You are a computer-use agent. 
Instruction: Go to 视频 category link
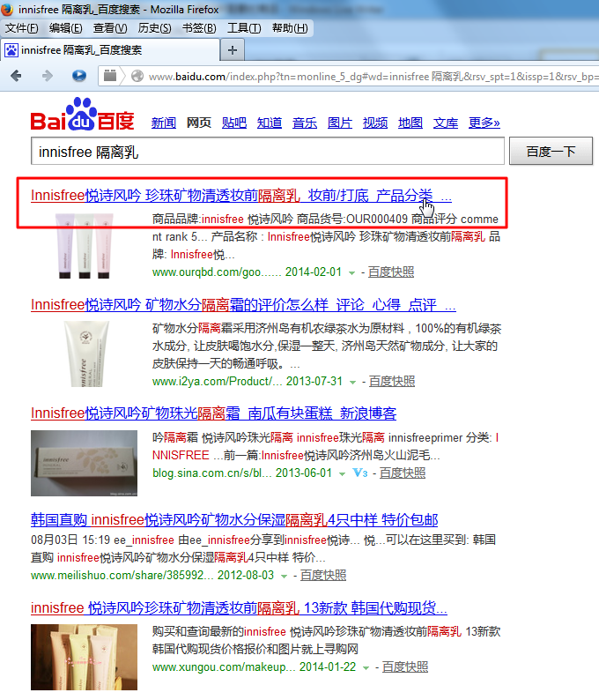tap(375, 123)
